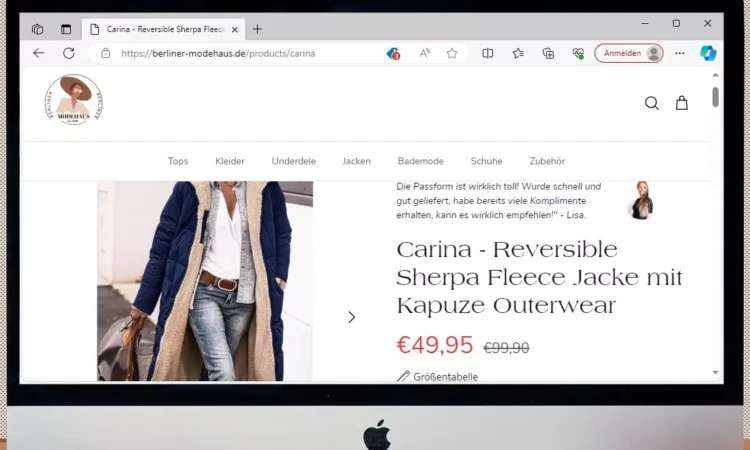Screen dimensions: 750x450
Task: Select the Carina product tab
Action: pos(164,29)
